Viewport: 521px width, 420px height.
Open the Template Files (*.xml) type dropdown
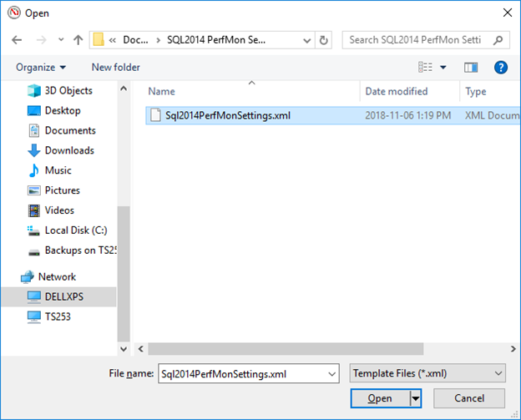(x=427, y=373)
